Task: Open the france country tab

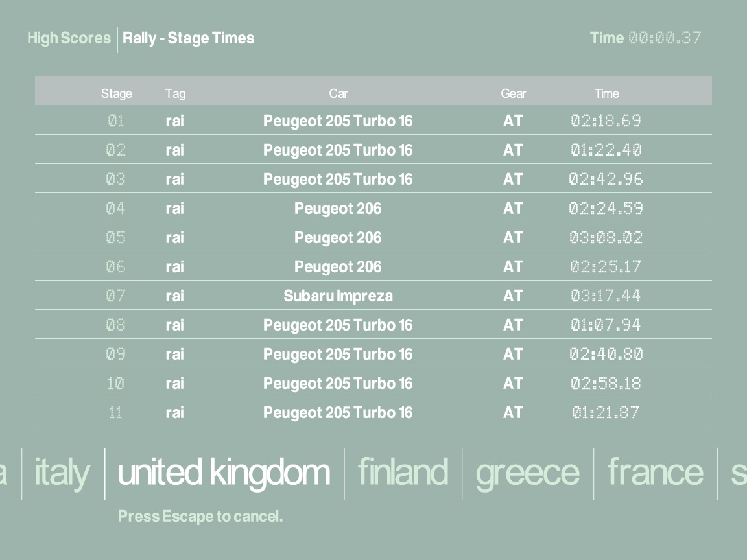Action: pos(655,472)
